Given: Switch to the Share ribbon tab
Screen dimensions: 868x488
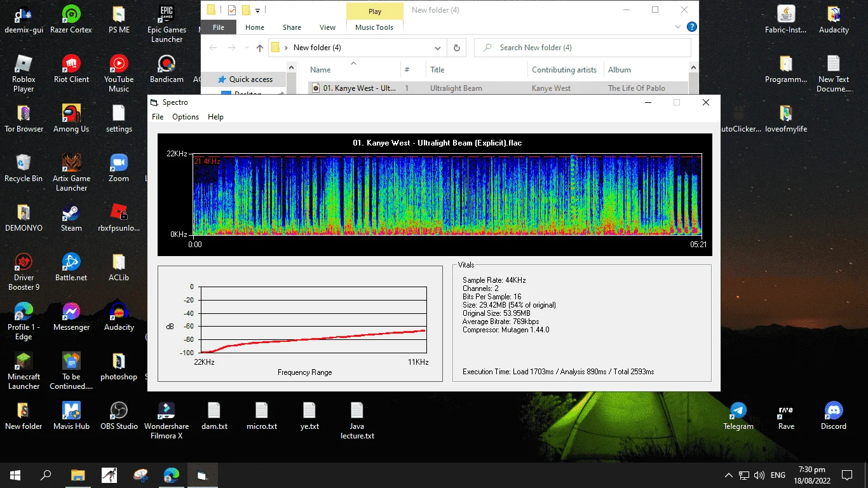Looking at the screenshot, I should click(x=292, y=27).
